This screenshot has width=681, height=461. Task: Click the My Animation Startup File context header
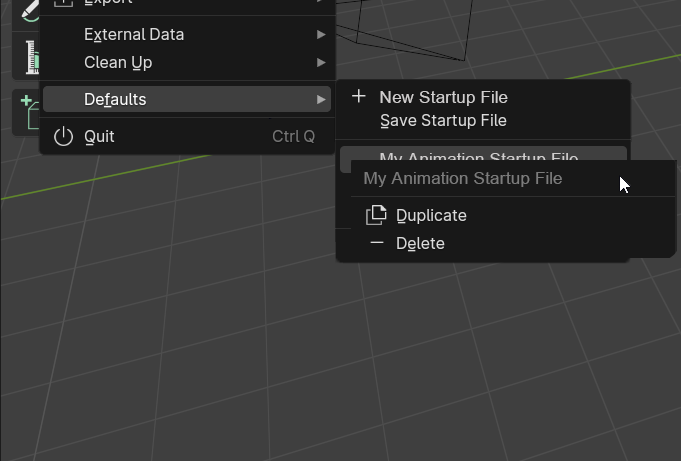463,179
